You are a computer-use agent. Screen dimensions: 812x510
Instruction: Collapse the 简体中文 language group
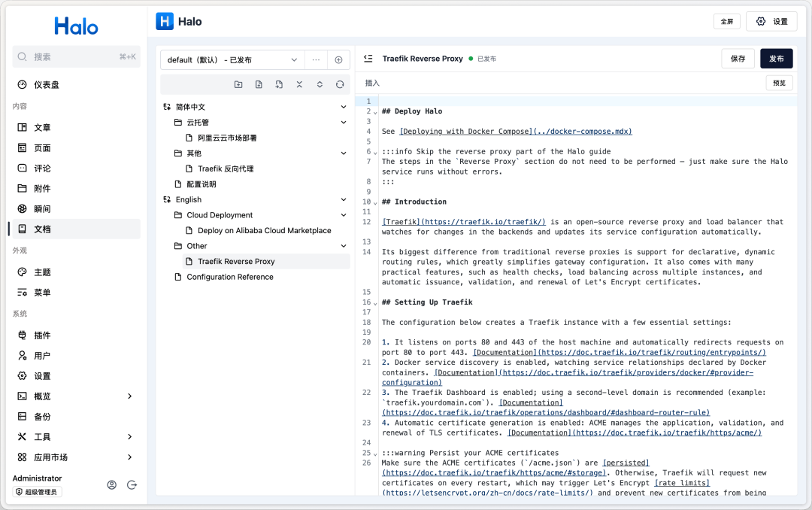pyautogui.click(x=344, y=107)
